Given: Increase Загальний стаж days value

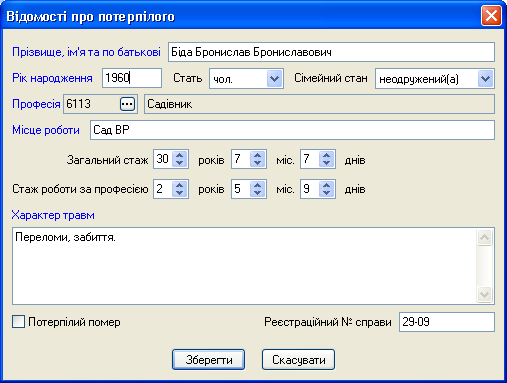Looking at the screenshot, I should pos(326,155).
